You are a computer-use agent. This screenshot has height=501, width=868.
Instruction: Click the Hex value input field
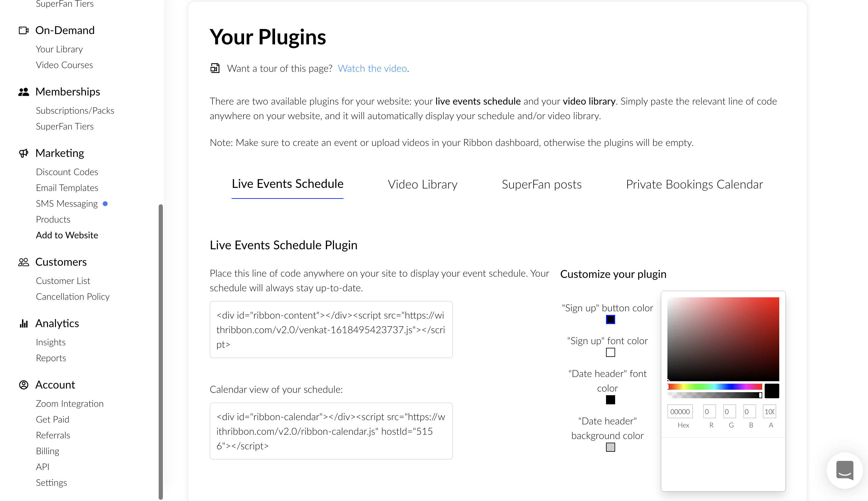[680, 411]
